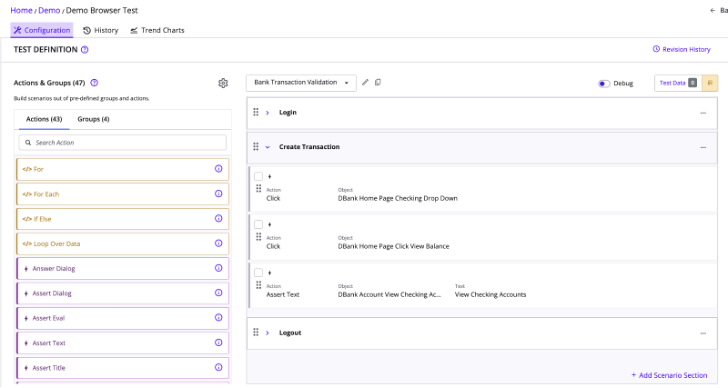Show info for Assert Dialog action

click(218, 293)
